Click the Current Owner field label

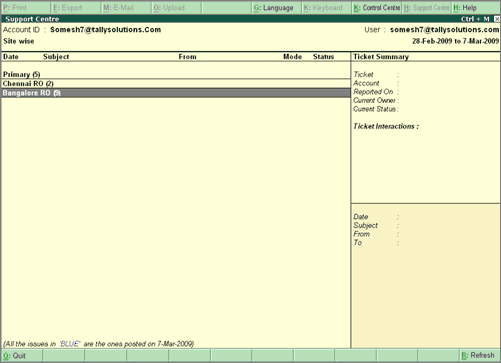pyautogui.click(x=375, y=100)
